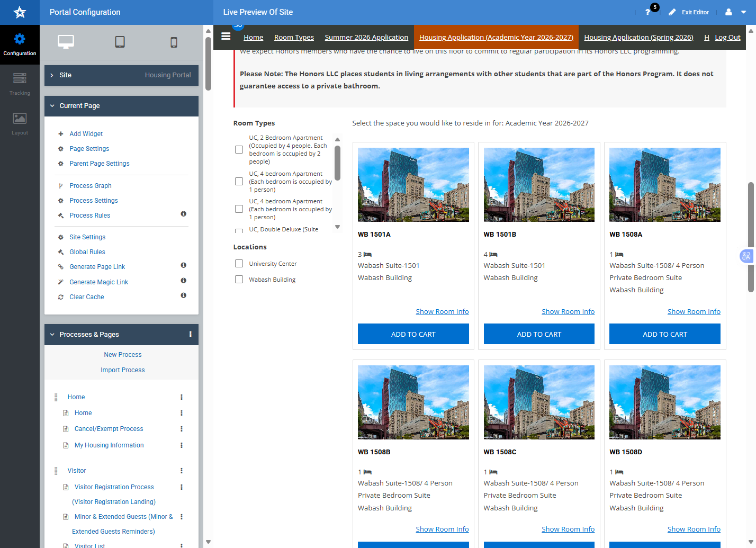Open Summer 2026 Application nav tab
Screen dimensions: 756x548
tap(366, 37)
